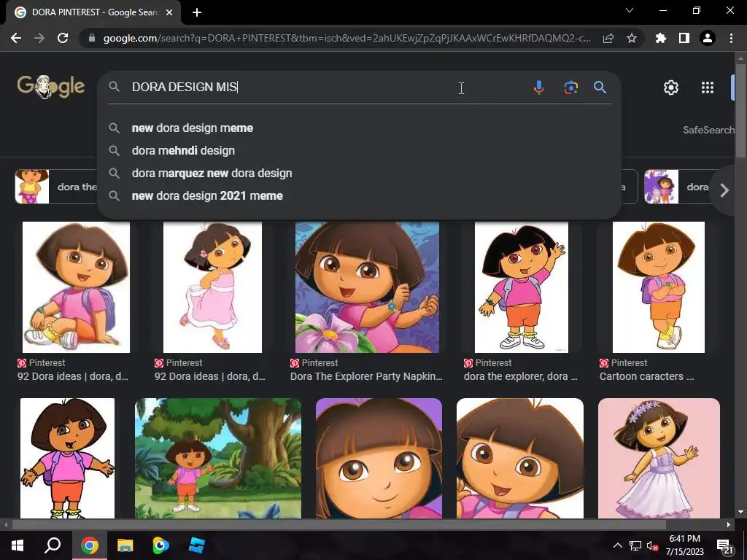Open 'Dora The Explorer Party Napkin' link
747x560 pixels.
click(x=366, y=376)
